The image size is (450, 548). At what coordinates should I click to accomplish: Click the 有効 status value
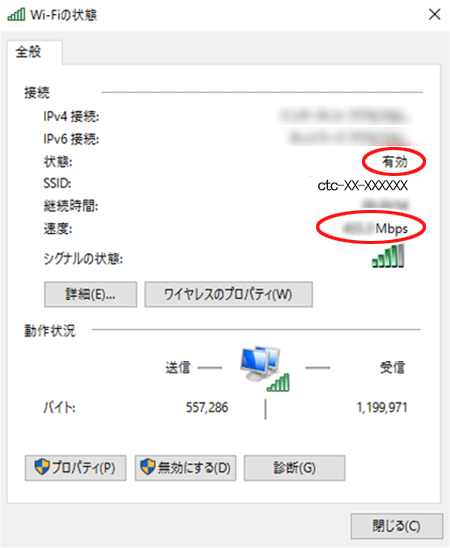tap(395, 161)
